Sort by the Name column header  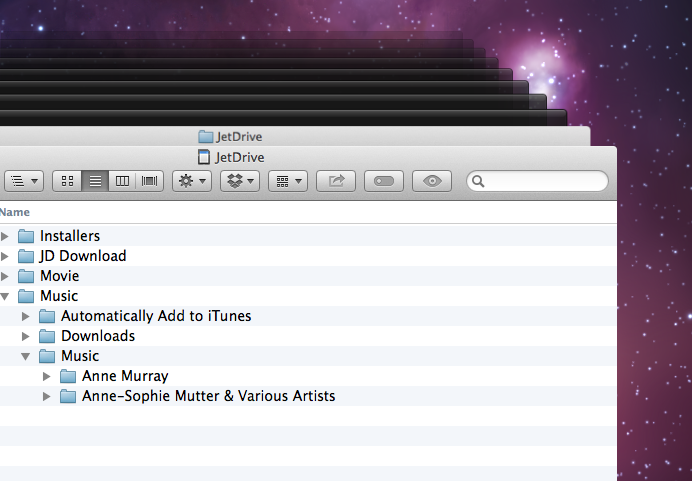coord(15,212)
